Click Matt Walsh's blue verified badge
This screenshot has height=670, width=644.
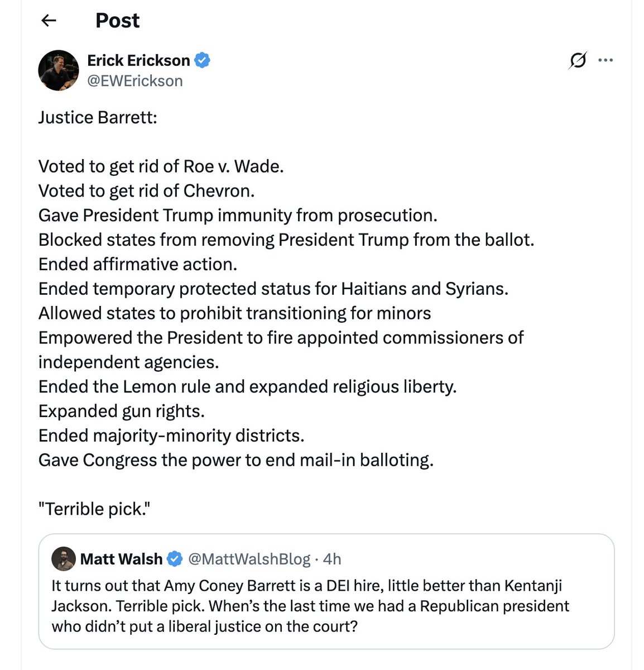coord(175,559)
